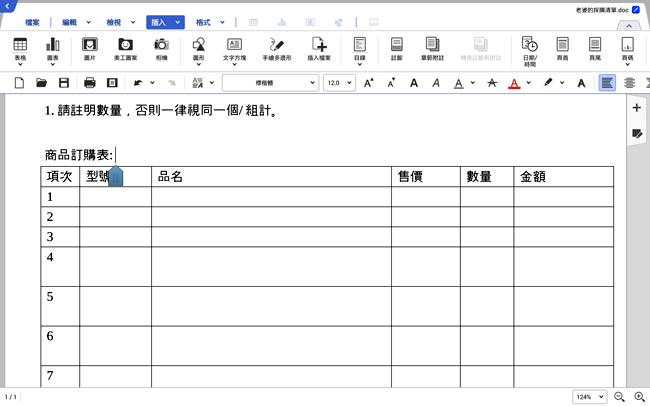Expand the highlighter color dropdown arrow
Viewport: 650px width, 406px height.
[x=562, y=83]
